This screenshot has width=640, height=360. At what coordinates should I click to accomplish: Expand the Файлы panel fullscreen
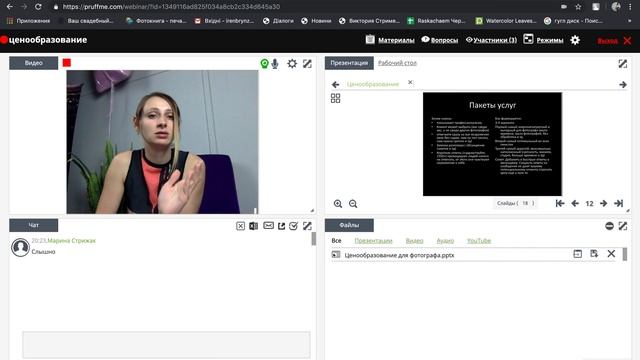coord(622,226)
